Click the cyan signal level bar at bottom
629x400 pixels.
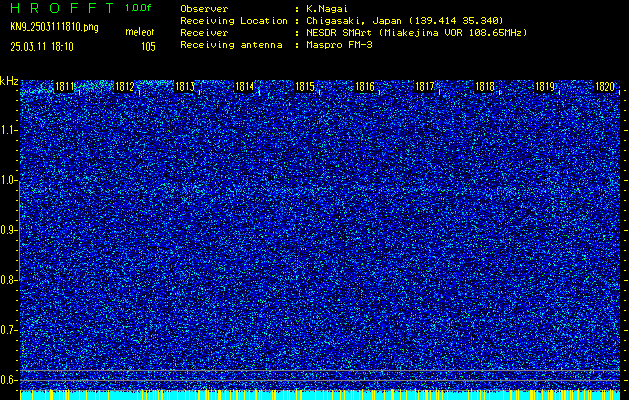point(320,395)
